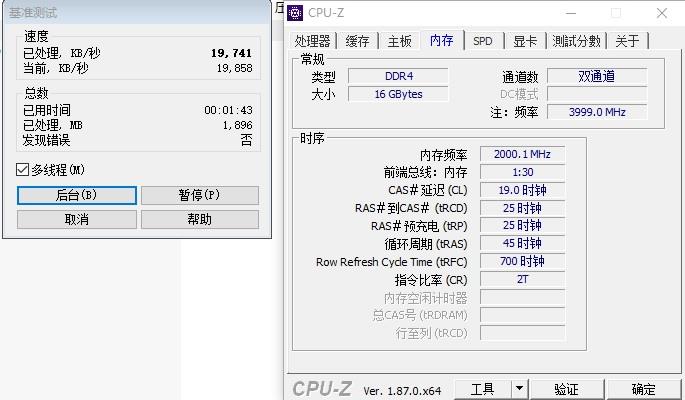Click the CPU-Z application icon in title bar
This screenshot has height=400, width=685.
tap(295, 13)
